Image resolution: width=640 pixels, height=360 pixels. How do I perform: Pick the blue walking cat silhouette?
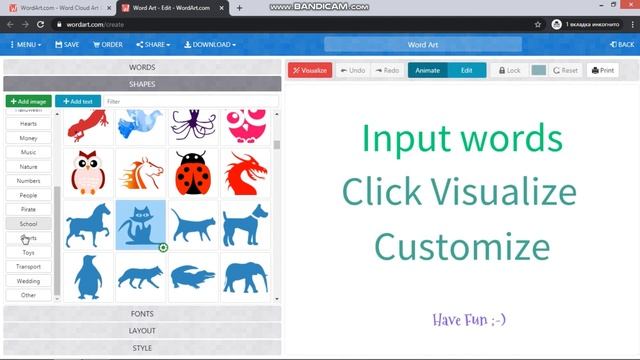click(193, 225)
